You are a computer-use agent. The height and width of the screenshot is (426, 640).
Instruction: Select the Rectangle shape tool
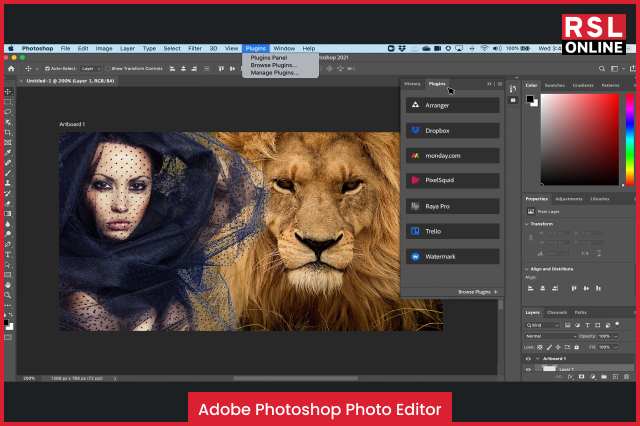[x=8, y=275]
